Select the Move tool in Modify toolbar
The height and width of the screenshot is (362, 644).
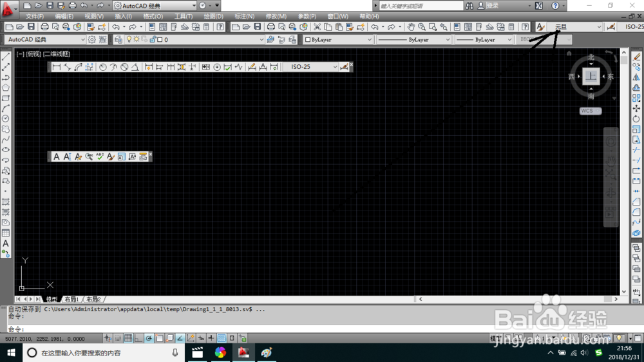click(637, 108)
